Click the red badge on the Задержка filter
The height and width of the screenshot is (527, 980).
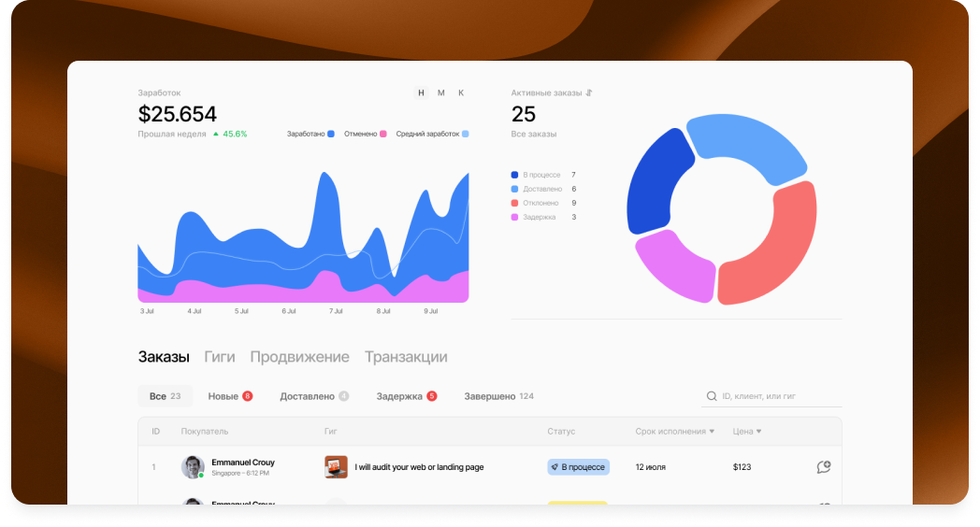[432, 396]
